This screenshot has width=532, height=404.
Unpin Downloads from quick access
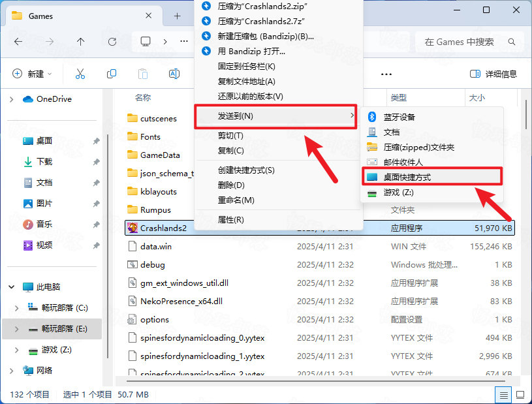click(97, 162)
